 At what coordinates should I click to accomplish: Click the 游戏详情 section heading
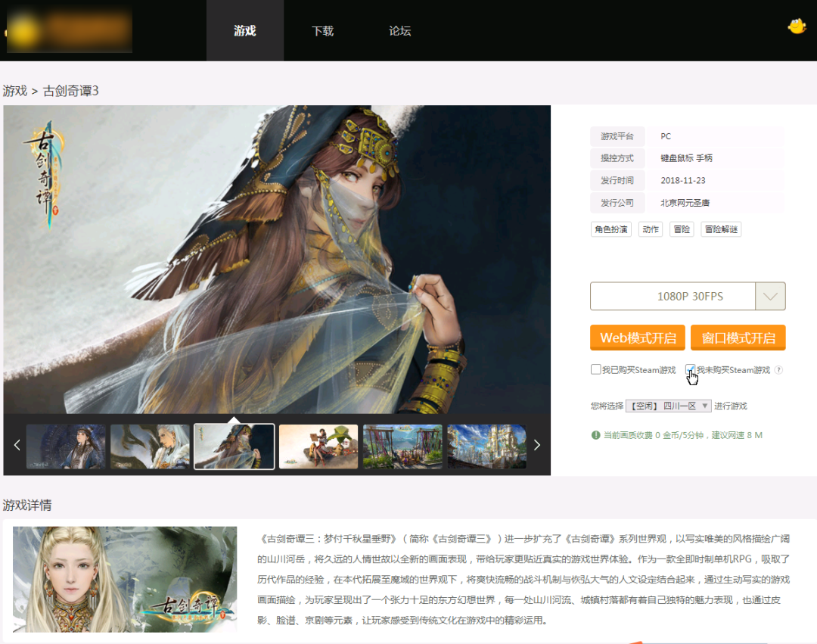(x=27, y=506)
